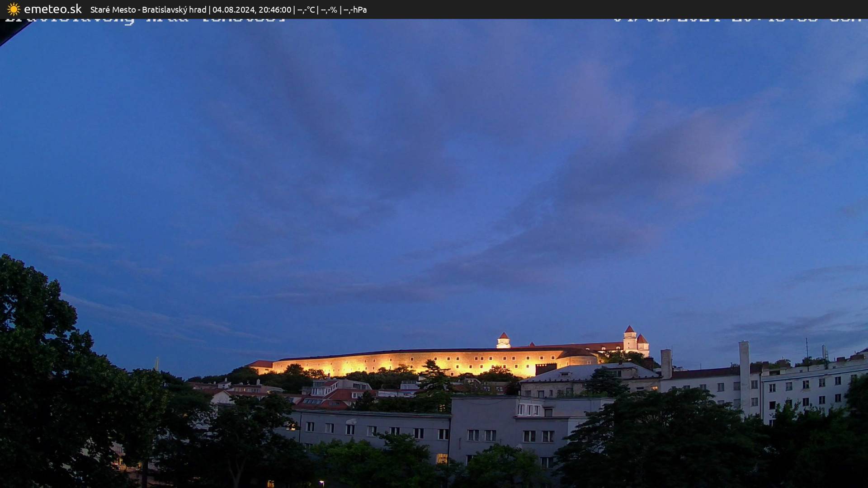Expand the location selector Staré Mesto
The image size is (868, 488).
tap(113, 9)
